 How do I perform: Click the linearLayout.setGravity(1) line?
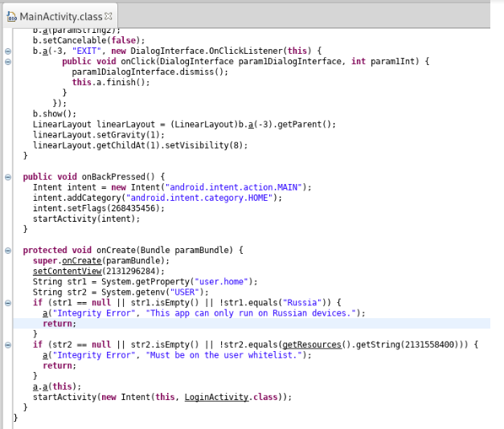pos(98,135)
